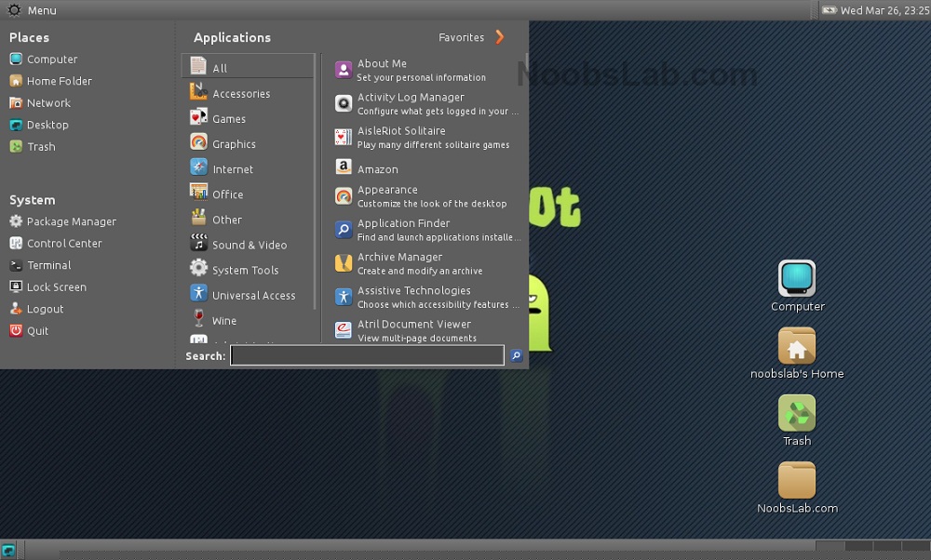This screenshot has height=560, width=931.
Task: Select the Internet category
Action: [x=232, y=169]
